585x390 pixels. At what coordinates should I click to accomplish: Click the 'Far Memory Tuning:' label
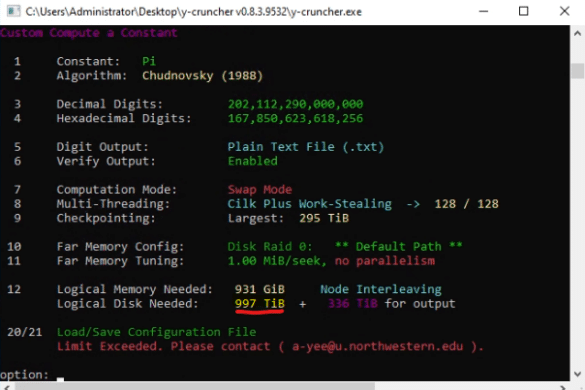[x=121, y=261]
